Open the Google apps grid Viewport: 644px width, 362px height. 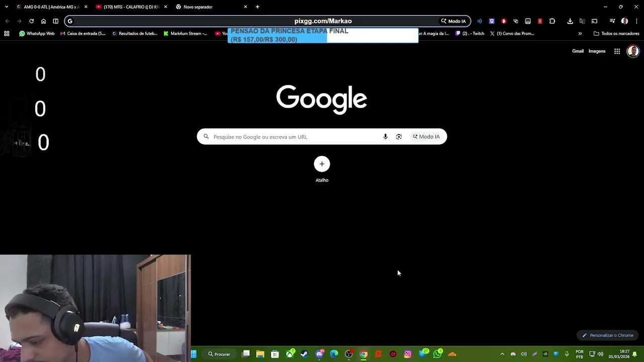pyautogui.click(x=617, y=51)
